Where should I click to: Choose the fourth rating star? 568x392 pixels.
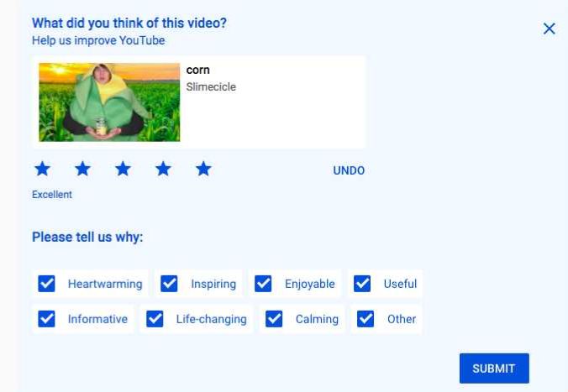pos(163,170)
